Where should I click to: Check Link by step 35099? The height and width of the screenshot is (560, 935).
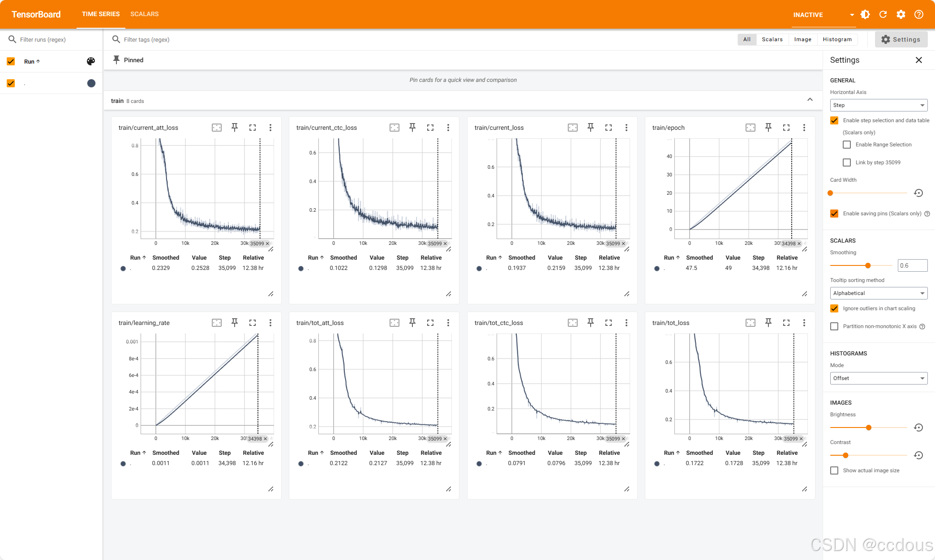click(847, 162)
